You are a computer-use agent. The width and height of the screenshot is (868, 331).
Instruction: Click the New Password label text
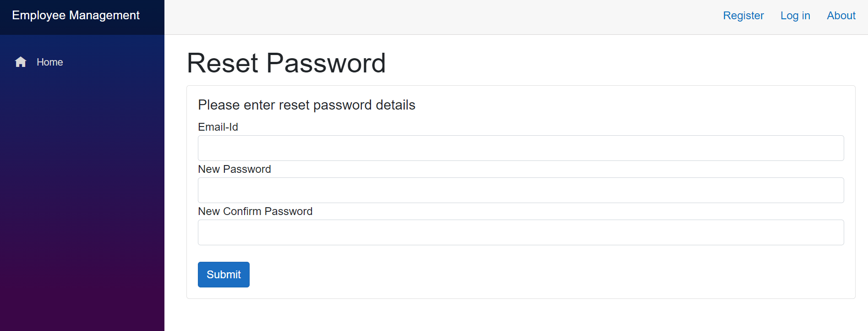[x=234, y=169]
